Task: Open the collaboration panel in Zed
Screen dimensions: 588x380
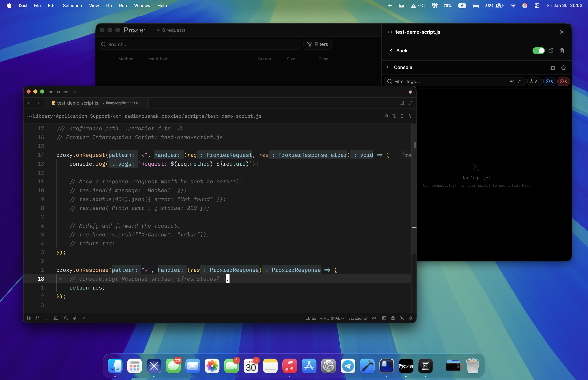Action: coord(55,318)
